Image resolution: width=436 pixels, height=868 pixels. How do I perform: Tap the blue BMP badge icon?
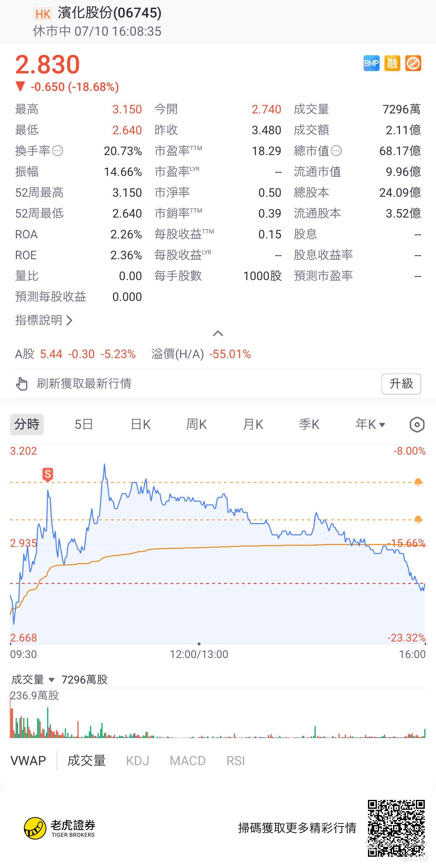371,63
